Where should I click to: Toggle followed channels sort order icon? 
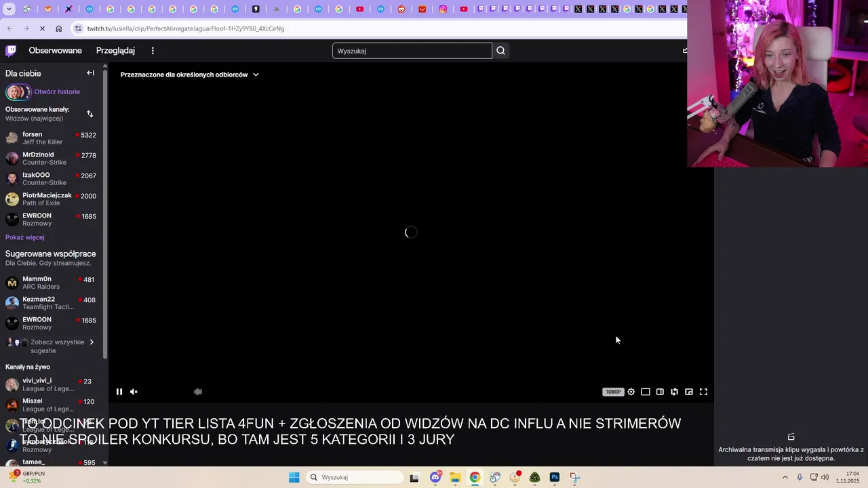point(90,114)
